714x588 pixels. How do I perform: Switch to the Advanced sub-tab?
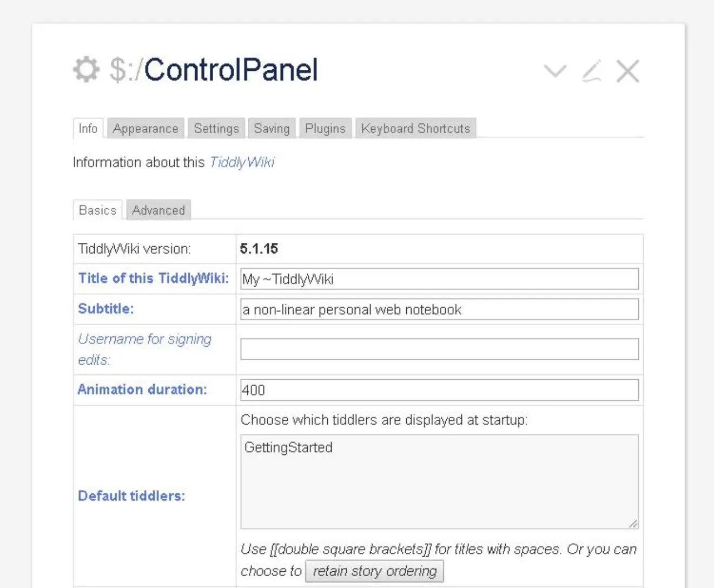tap(158, 210)
